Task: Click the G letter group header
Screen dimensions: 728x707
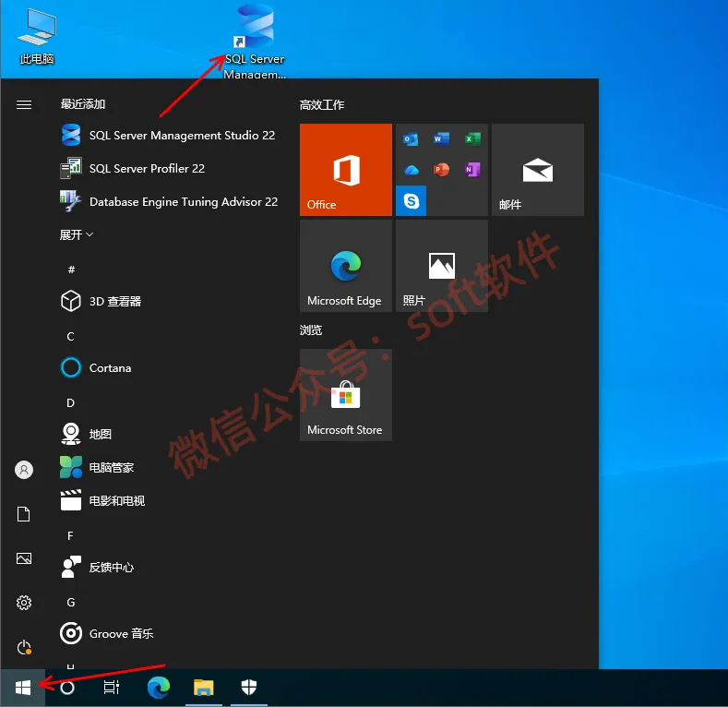Action: 70,603
